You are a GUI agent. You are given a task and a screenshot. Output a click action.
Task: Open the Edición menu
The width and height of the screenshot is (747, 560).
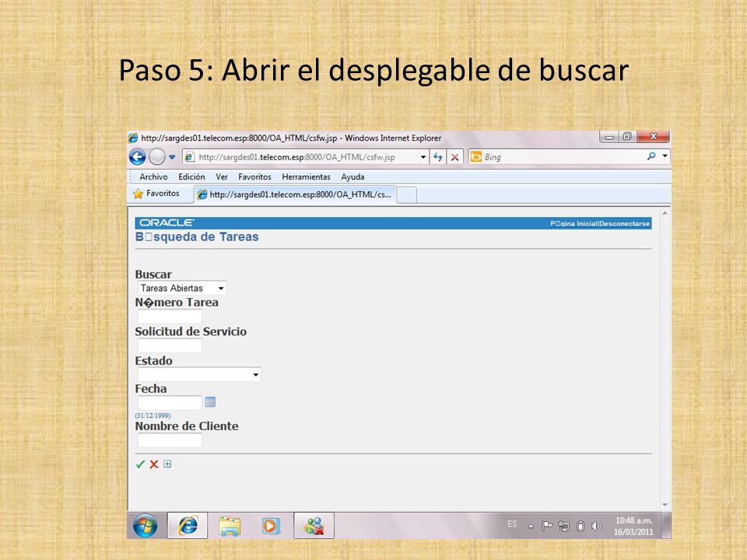(x=191, y=177)
